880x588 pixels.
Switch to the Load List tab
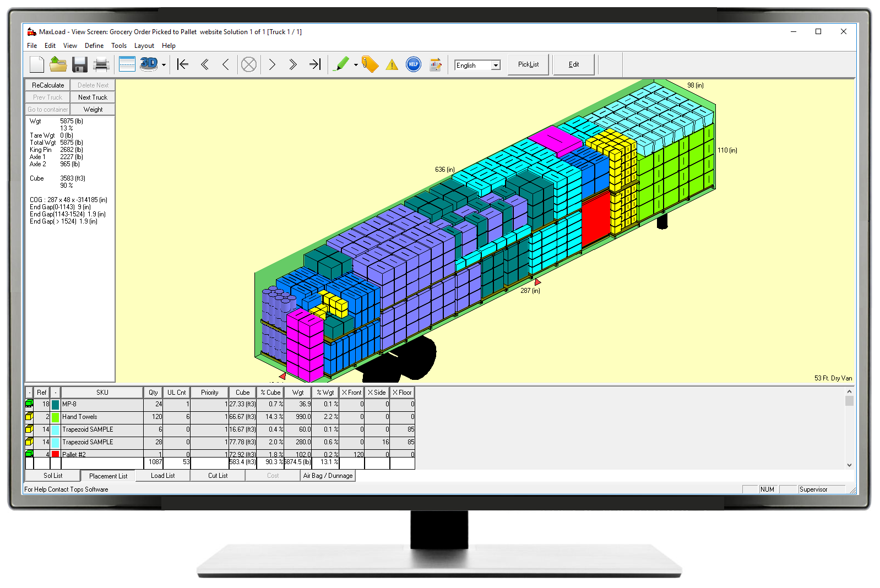(x=162, y=476)
